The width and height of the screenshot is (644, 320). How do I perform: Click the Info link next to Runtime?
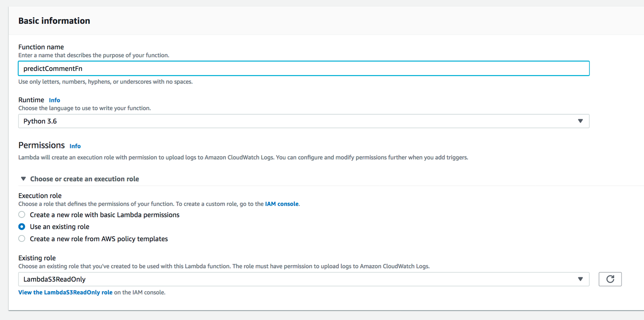tap(54, 100)
